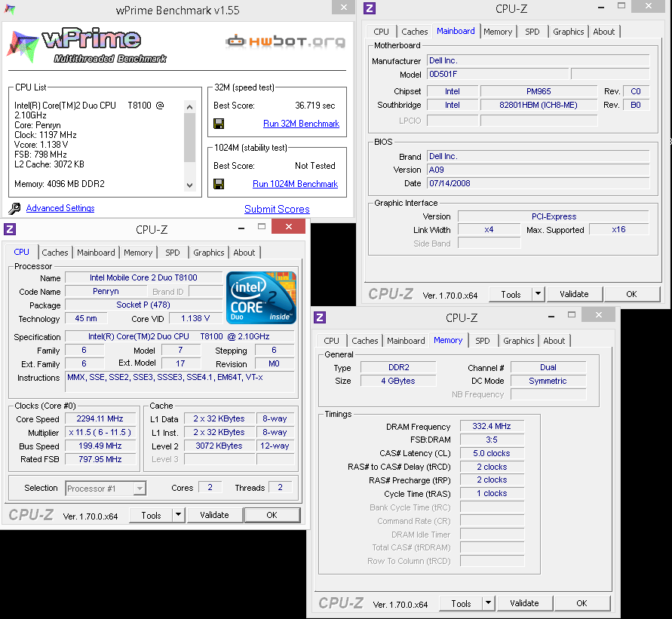
Task: Open the Memory tab in the Mainboard window
Action: click(x=498, y=32)
